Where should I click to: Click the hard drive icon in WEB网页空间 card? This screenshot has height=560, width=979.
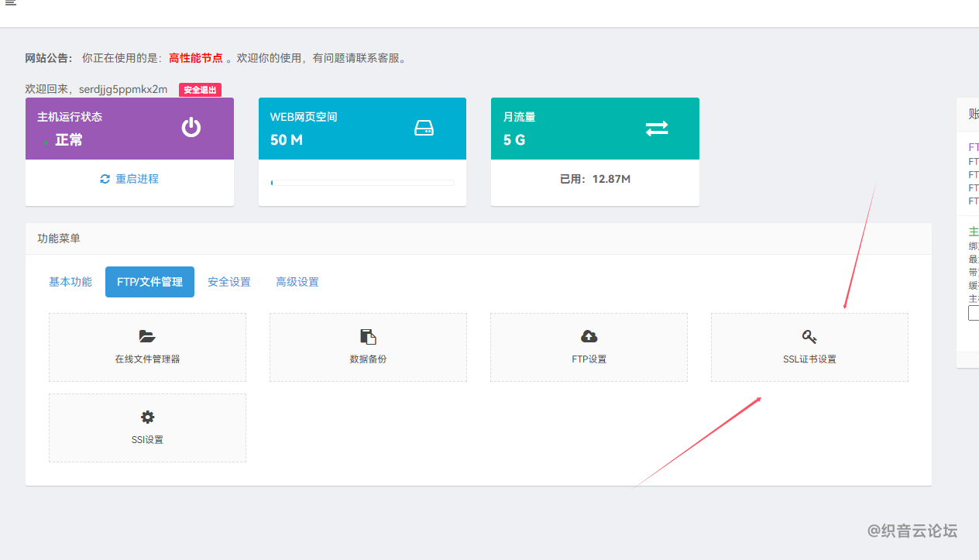[424, 128]
